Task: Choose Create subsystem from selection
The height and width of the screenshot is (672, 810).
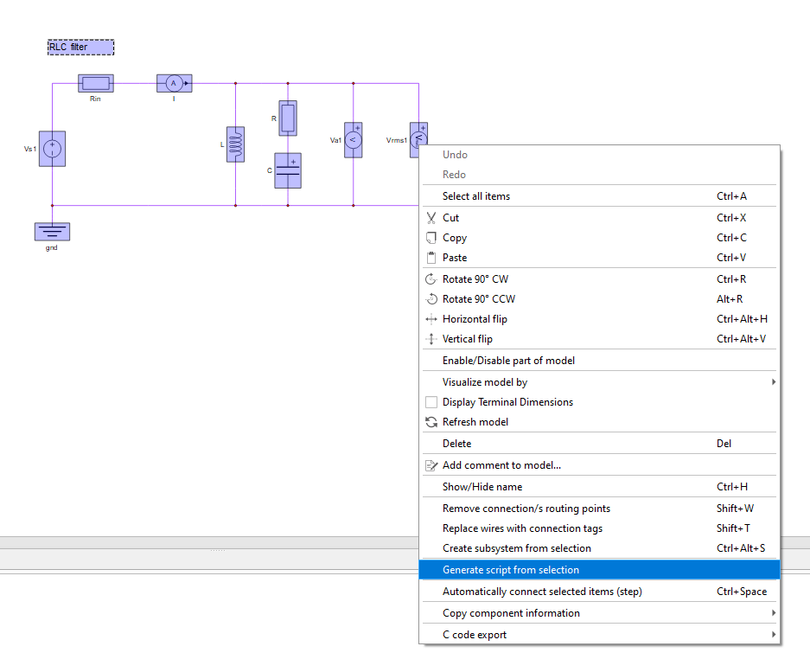Action: [599, 548]
